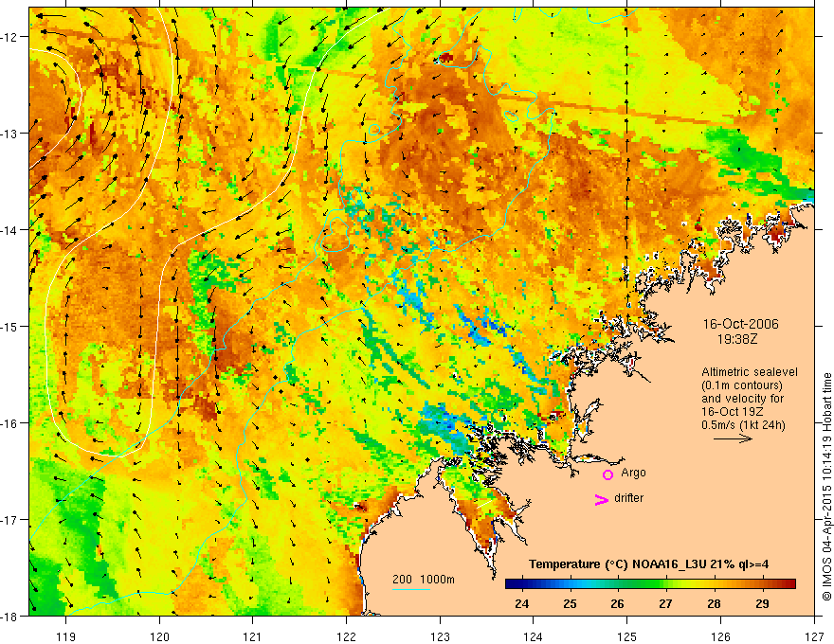Click longitude axis label 124
Image resolution: width=834 pixels, height=644 pixels.
click(x=534, y=636)
